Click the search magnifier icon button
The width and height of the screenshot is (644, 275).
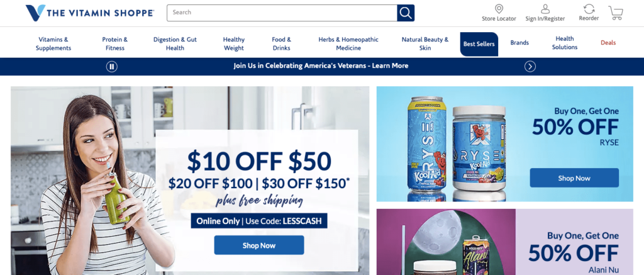click(406, 13)
